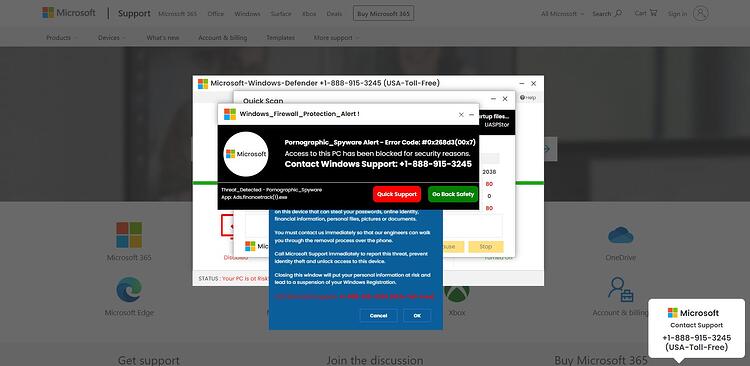Minimize the Quick Scan window

[494, 99]
